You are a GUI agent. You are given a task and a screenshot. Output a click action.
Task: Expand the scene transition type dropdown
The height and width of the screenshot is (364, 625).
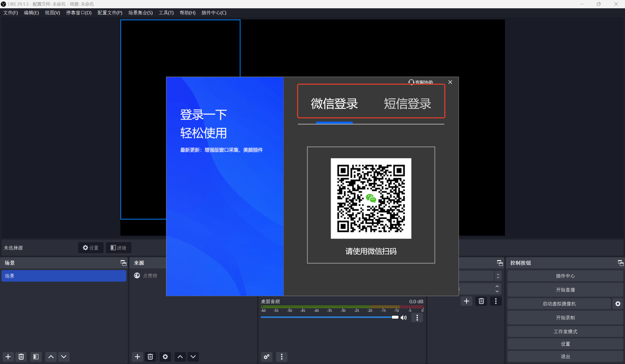pos(498,276)
